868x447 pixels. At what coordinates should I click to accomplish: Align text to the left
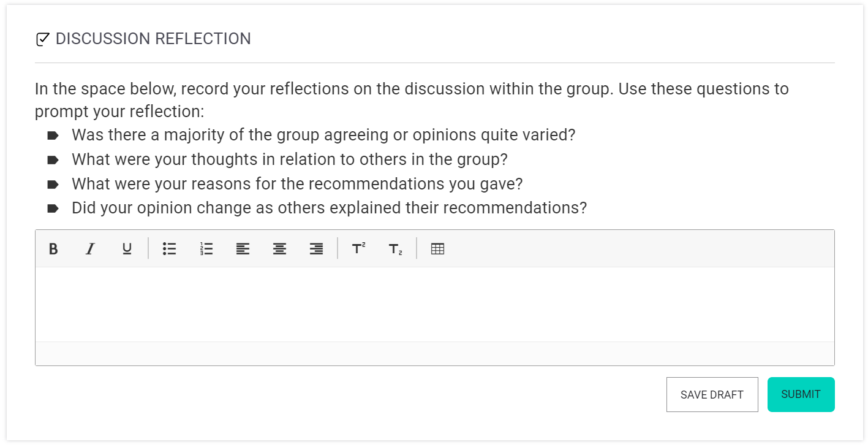(243, 249)
